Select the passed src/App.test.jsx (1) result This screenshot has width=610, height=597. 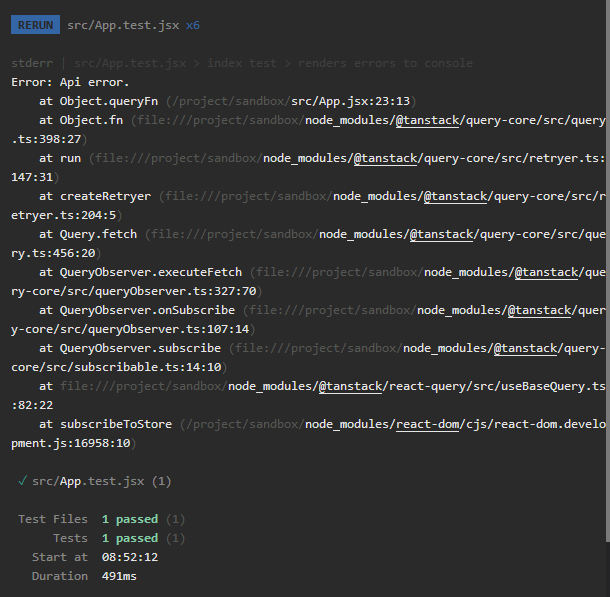click(102, 481)
